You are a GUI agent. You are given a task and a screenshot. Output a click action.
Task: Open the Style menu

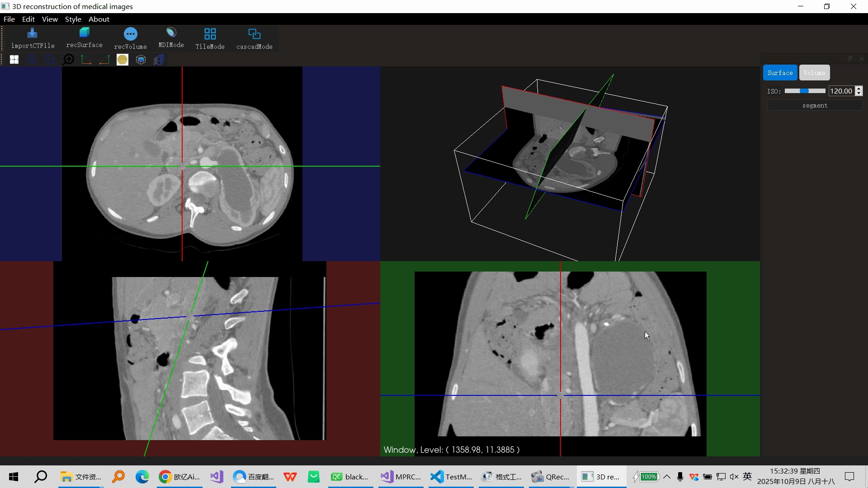73,19
